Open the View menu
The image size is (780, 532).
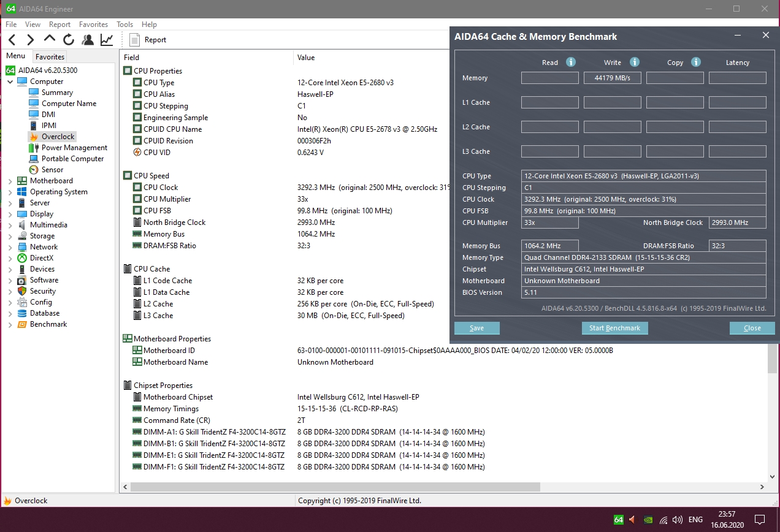pos(32,25)
